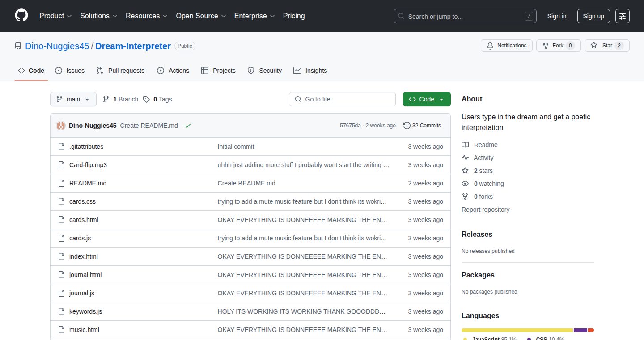The height and width of the screenshot is (340, 644).
Task: Click the Dino-Nuggies45 avatar in commit row
Action: coord(61,126)
